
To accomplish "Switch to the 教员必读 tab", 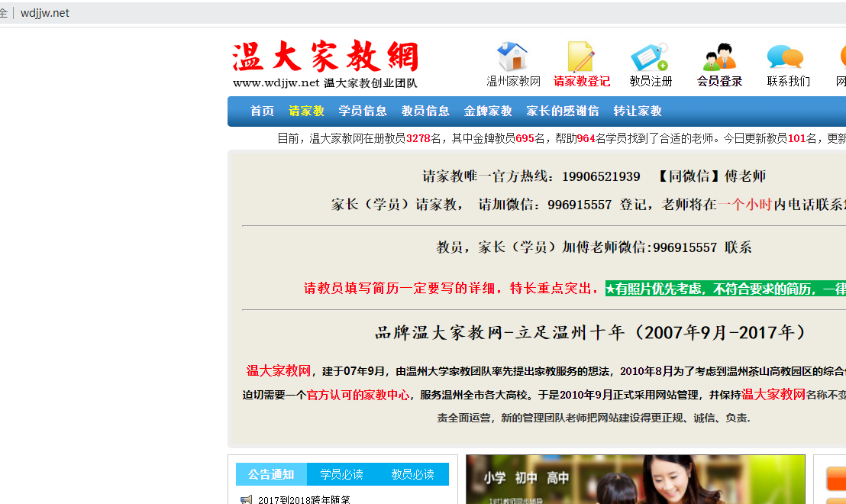I will click(412, 474).
